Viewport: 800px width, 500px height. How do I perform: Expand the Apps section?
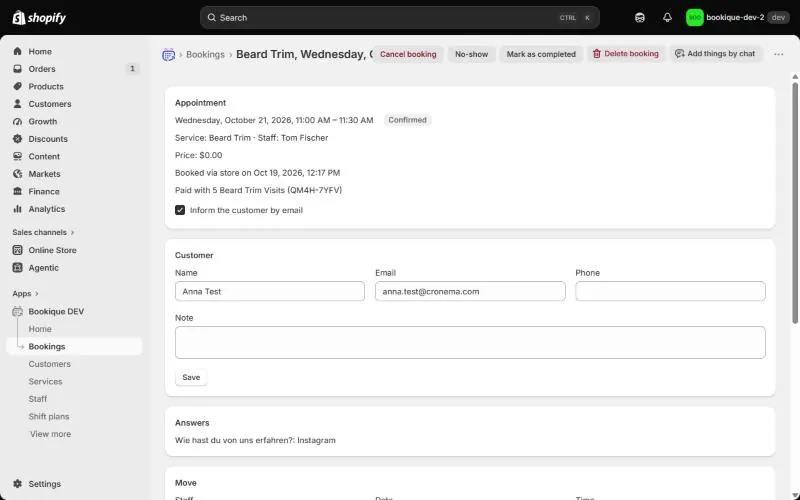pos(26,294)
